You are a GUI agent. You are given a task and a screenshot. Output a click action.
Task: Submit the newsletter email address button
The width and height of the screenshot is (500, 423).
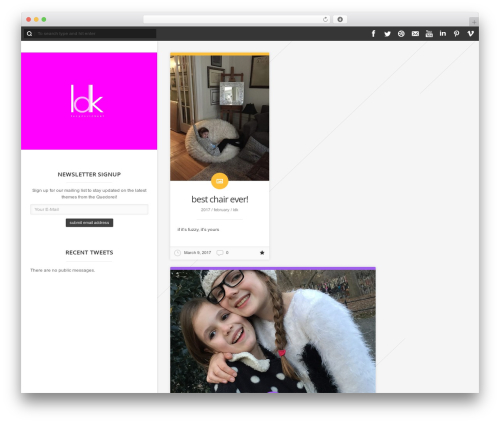pyautogui.click(x=89, y=223)
